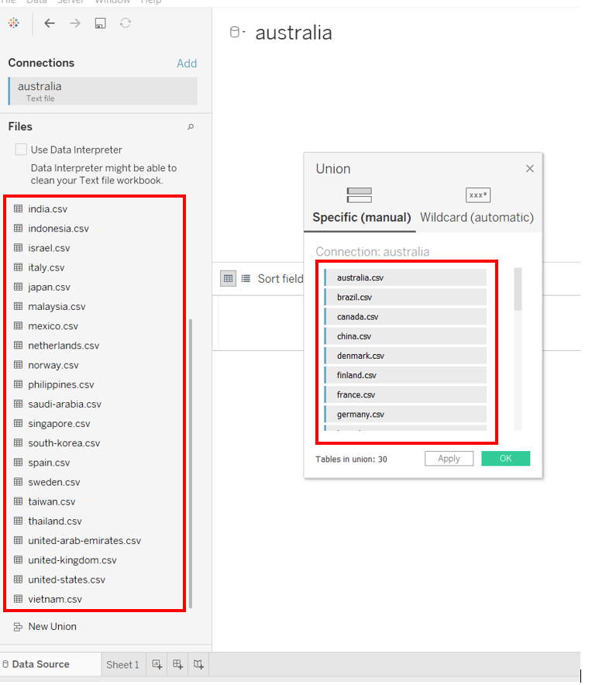Select japan.csv in the Files list

(x=49, y=287)
